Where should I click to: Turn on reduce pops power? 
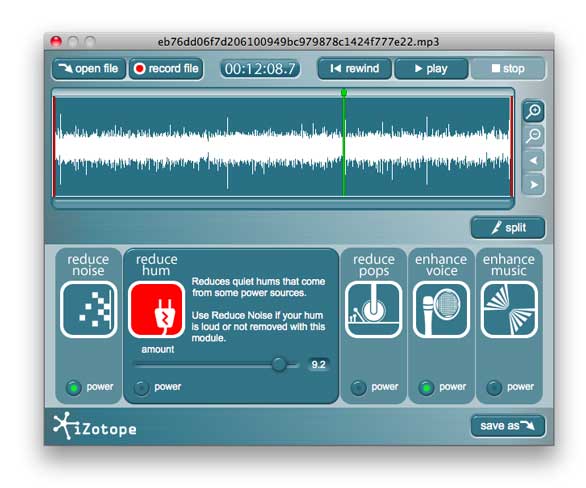[x=358, y=388]
